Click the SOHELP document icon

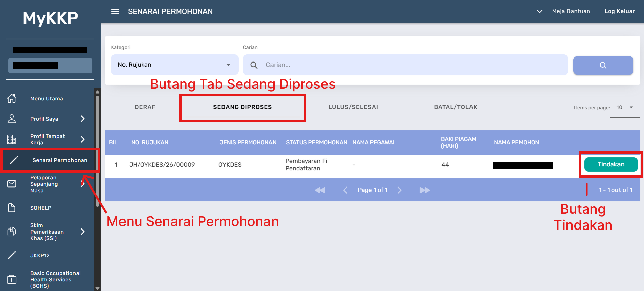[12, 208]
